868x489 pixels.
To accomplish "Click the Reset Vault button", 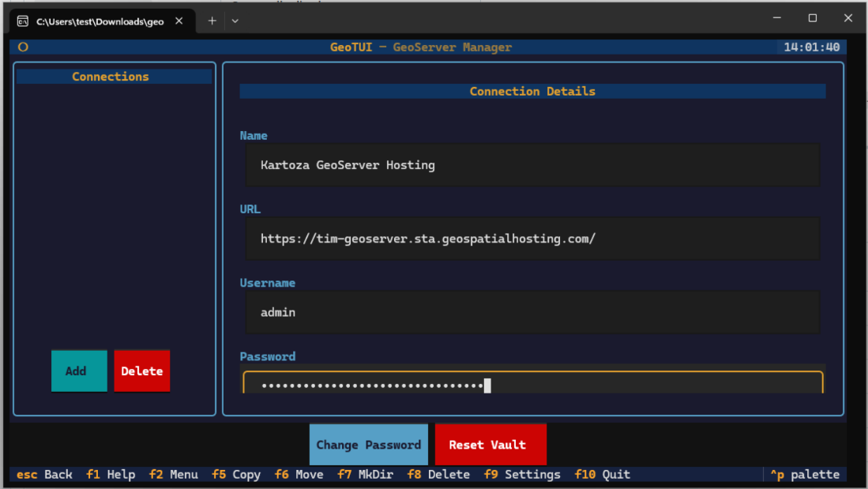I will [x=490, y=445].
